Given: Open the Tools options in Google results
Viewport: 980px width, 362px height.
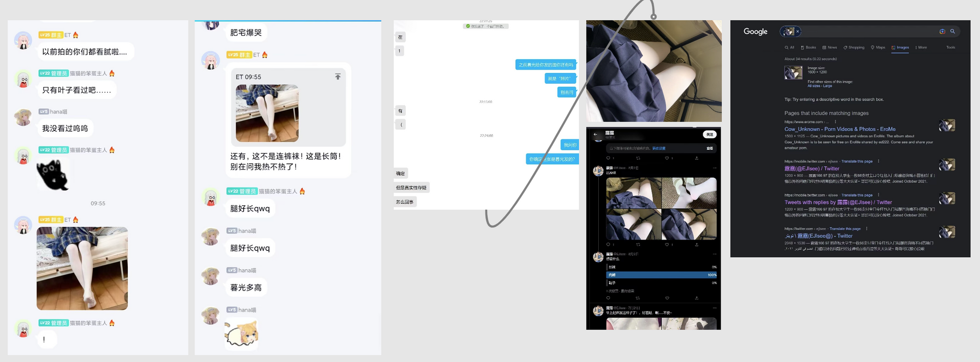Looking at the screenshot, I should tap(951, 48).
